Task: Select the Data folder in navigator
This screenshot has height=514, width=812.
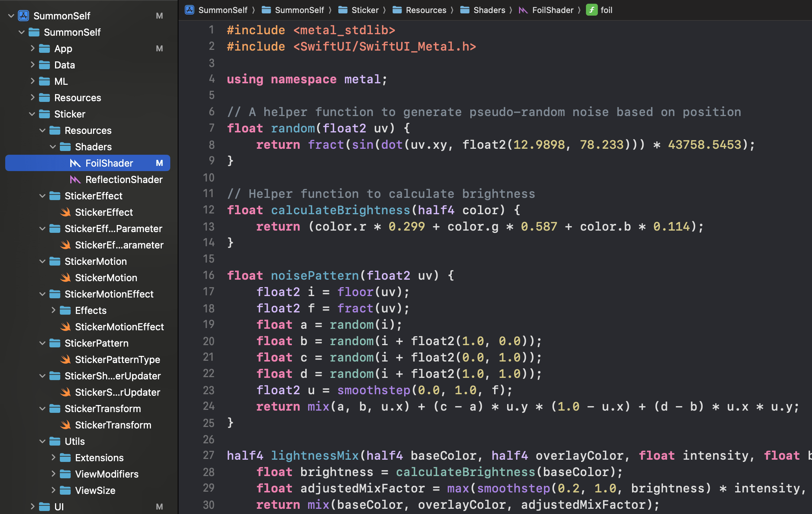Action: point(64,65)
